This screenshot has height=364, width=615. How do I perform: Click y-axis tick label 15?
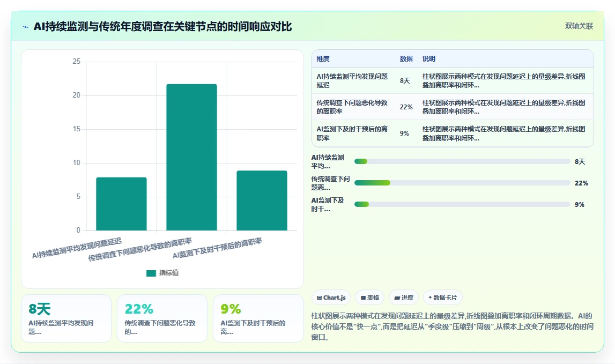point(77,129)
